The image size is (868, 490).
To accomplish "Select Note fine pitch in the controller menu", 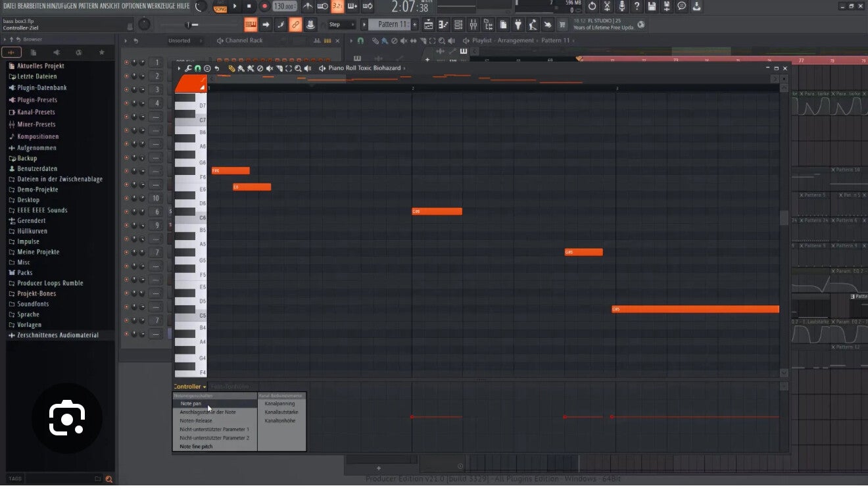I will pos(196,447).
